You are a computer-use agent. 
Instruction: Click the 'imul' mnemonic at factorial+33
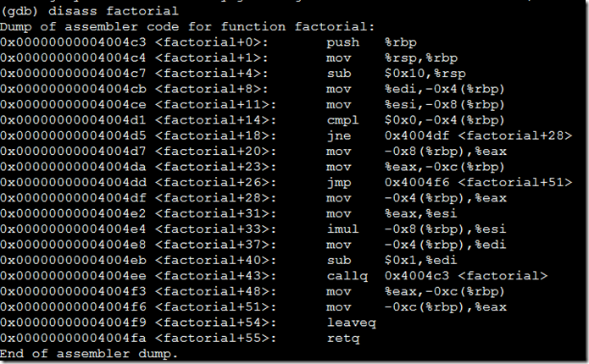(342, 229)
